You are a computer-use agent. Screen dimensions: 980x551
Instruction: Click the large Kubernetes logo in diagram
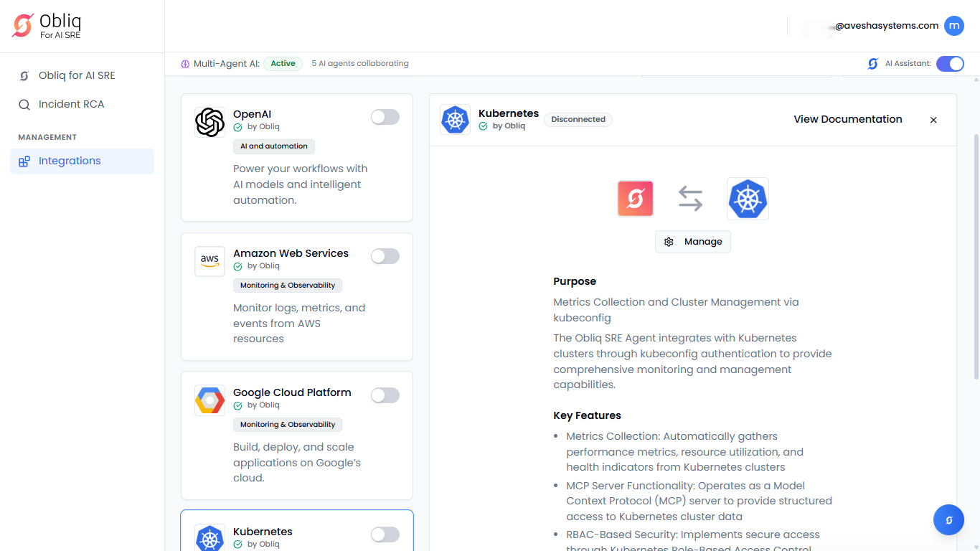[748, 199]
